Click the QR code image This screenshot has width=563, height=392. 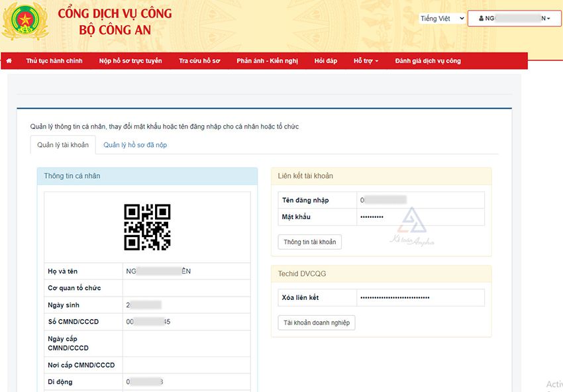(147, 227)
